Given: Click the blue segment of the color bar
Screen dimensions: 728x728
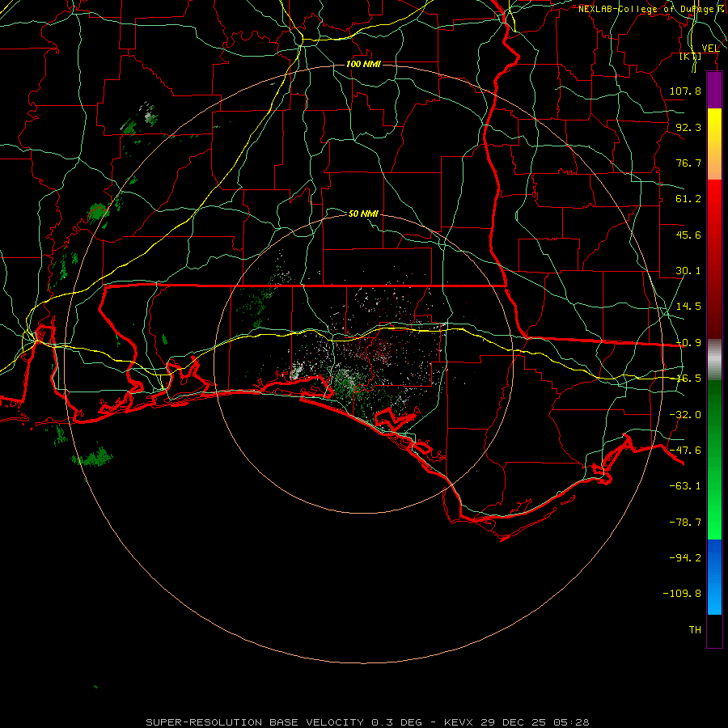Looking at the screenshot, I should click(714, 577).
